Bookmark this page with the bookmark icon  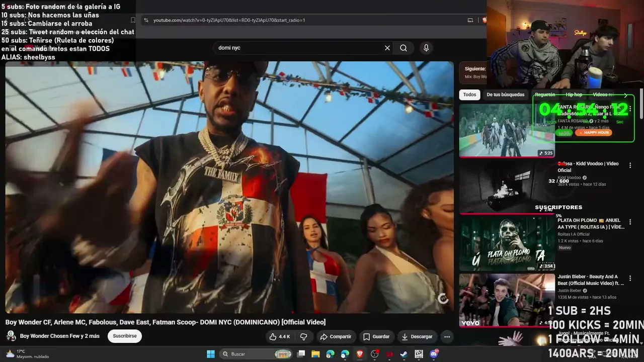[133, 20]
